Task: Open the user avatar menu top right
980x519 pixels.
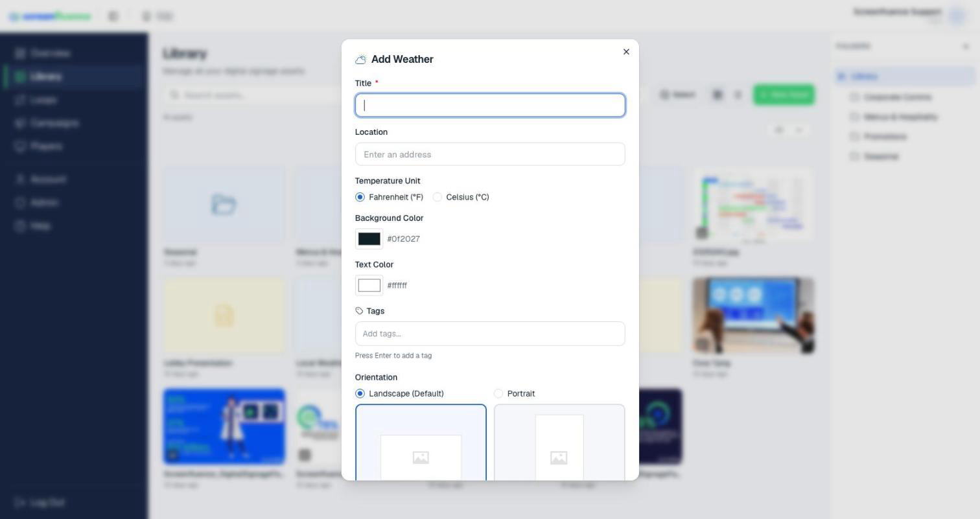Action: 957,16
